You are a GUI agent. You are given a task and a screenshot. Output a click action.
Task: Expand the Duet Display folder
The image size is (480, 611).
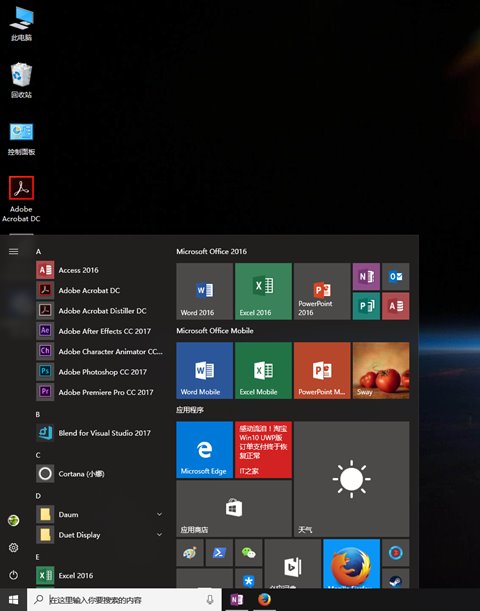coord(99,535)
